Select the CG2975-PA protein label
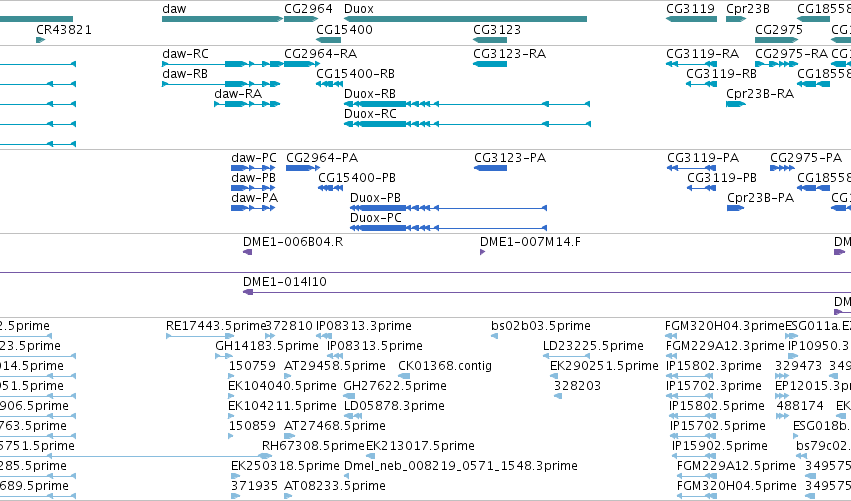This screenshot has height=501, width=851. pyautogui.click(x=806, y=158)
